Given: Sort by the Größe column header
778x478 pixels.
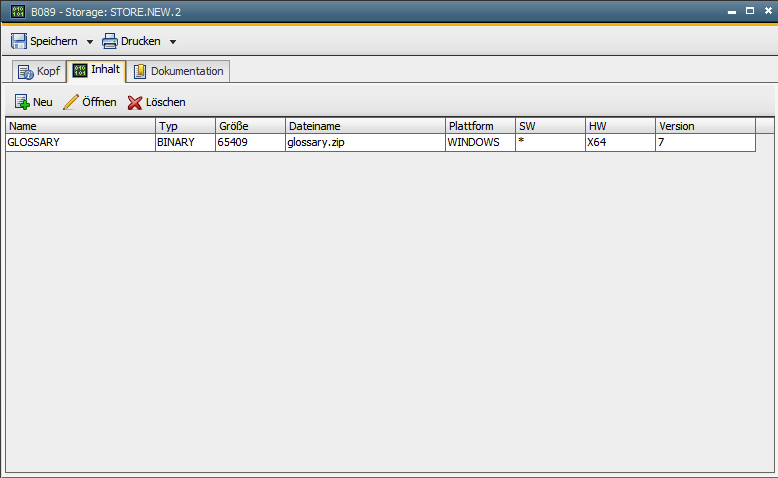Looking at the screenshot, I should (x=251, y=126).
